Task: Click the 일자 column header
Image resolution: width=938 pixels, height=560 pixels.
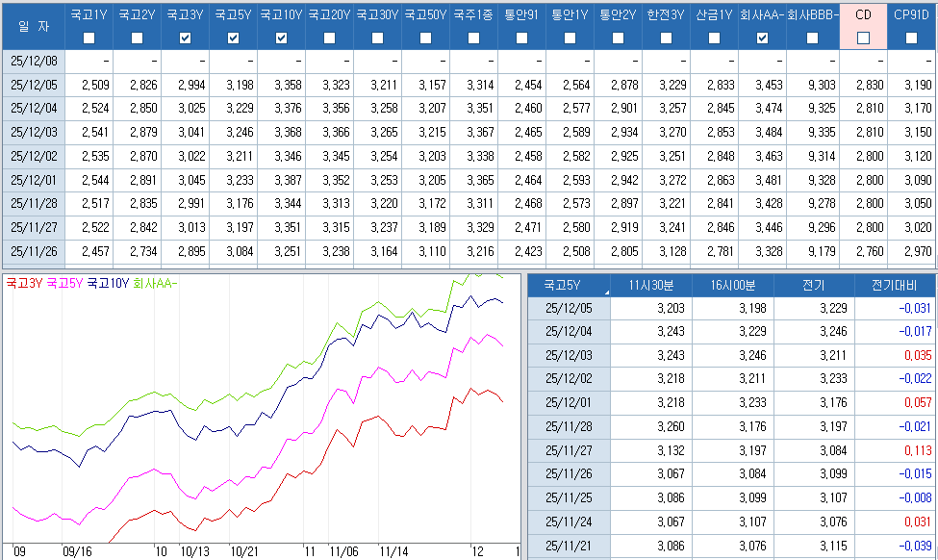Action: tap(32, 25)
